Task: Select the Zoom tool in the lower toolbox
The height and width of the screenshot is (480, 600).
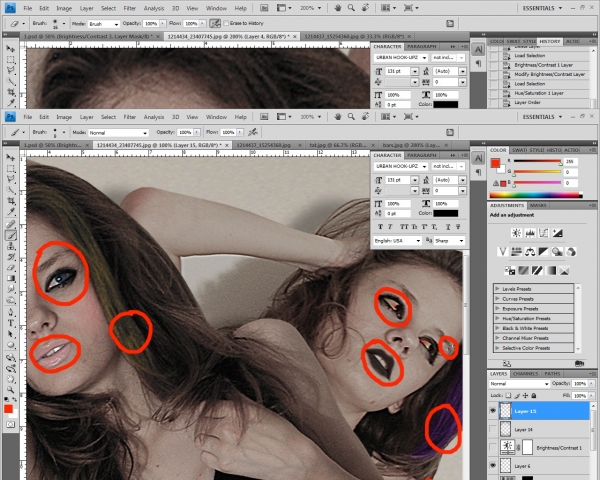Action: tap(11, 390)
